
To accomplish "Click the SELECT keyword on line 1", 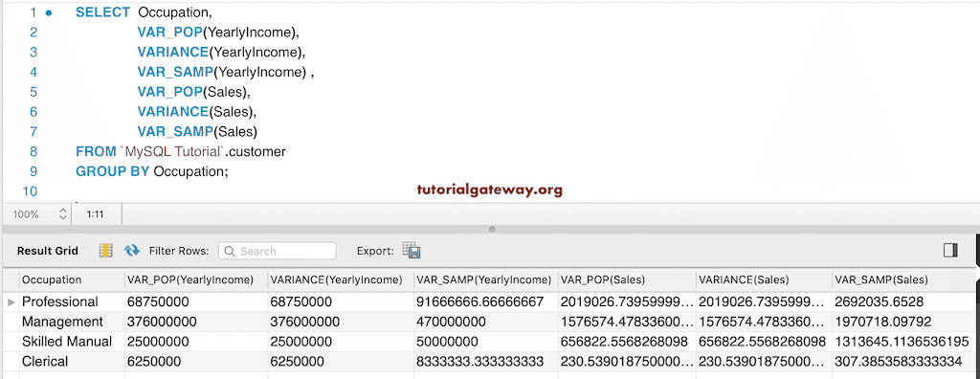I will 102,11.
